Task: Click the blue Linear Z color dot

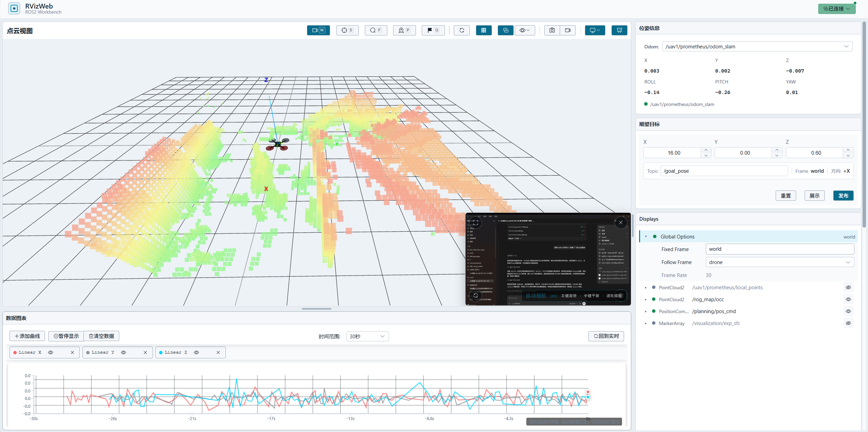Action: click(161, 353)
